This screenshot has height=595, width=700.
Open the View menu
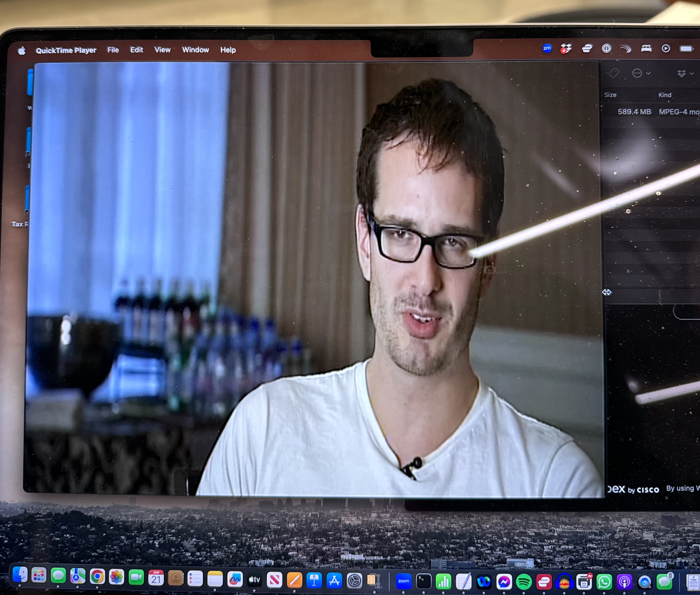coord(162,50)
